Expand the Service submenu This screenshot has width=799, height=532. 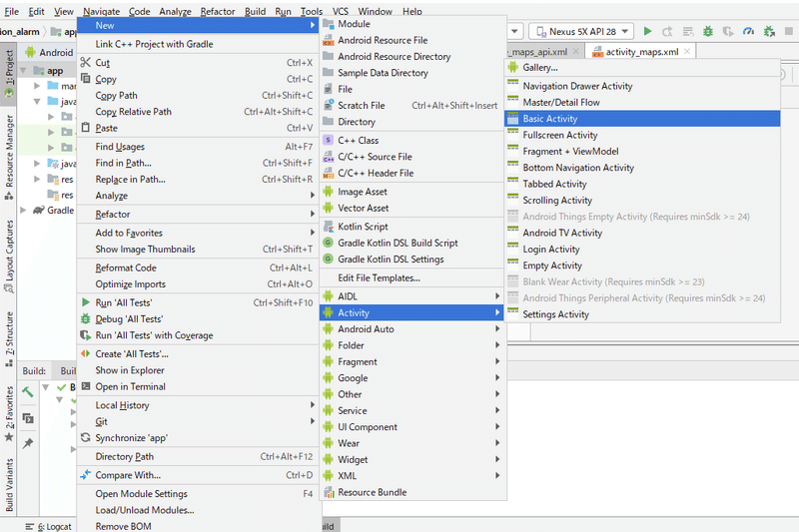[412, 410]
